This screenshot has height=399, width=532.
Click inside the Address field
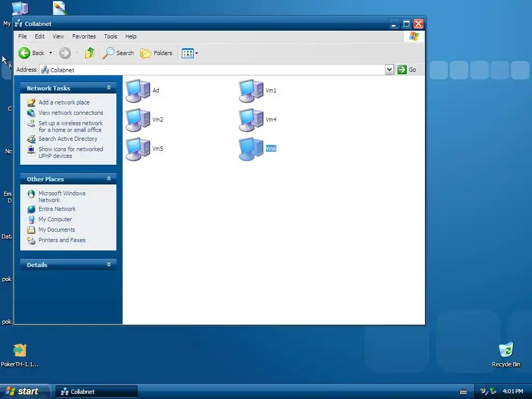[212, 70]
